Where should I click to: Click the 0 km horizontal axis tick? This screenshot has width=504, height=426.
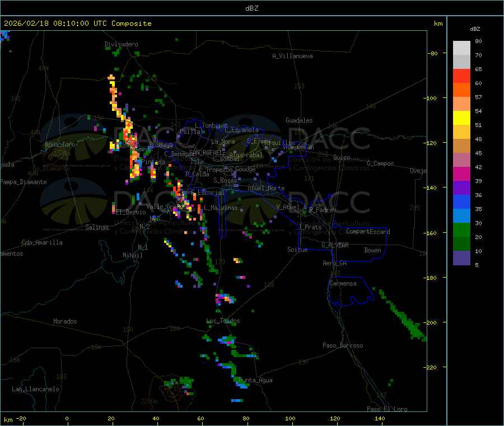click(x=67, y=418)
